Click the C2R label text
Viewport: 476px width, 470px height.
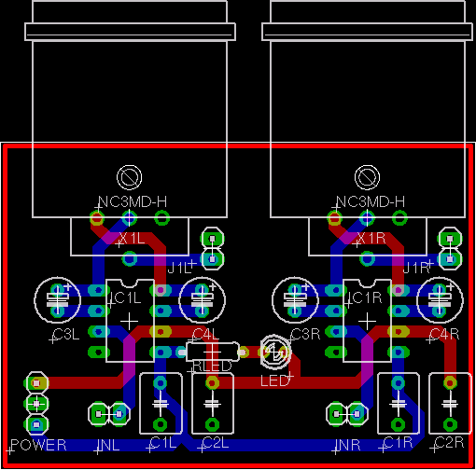tap(449, 443)
